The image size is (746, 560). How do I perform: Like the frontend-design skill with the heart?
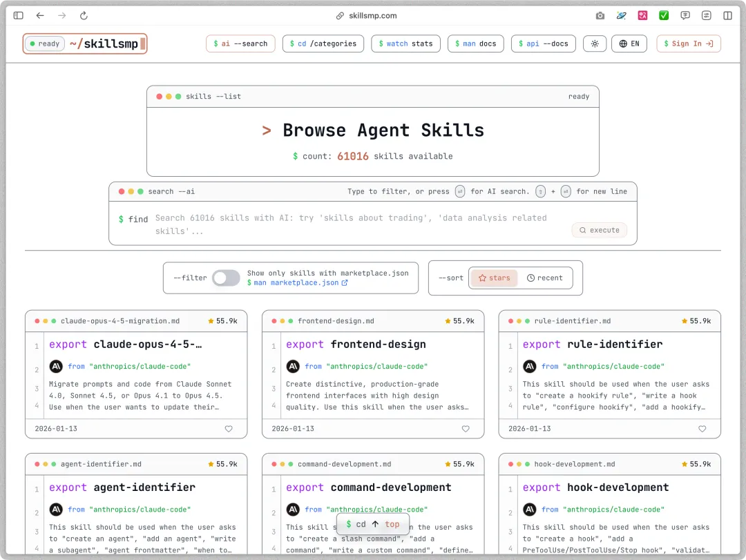[x=466, y=429]
